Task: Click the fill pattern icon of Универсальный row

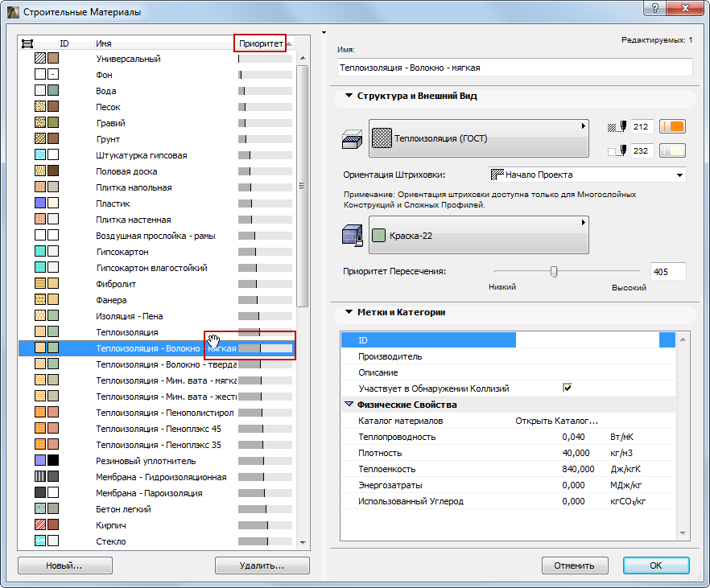Action: pyautogui.click(x=40, y=58)
